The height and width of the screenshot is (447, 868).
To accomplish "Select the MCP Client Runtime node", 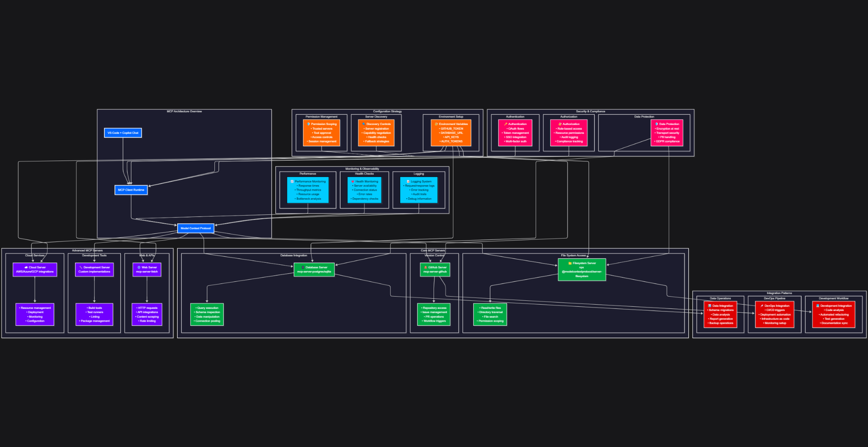I will pyautogui.click(x=131, y=190).
